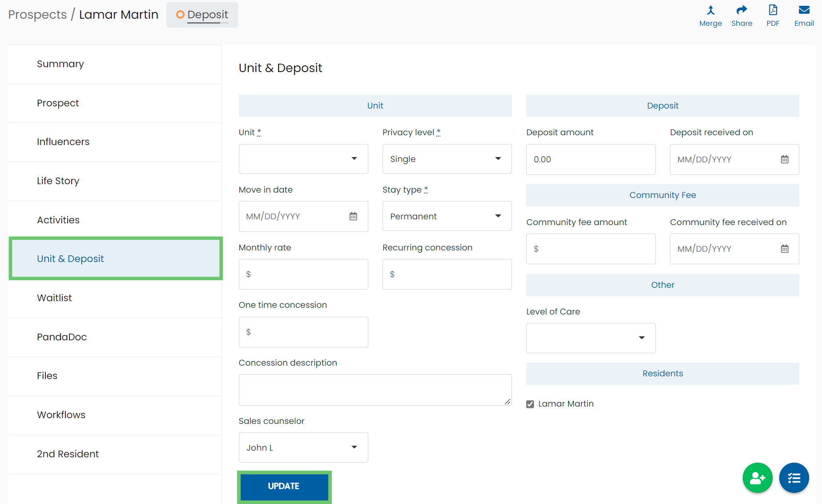This screenshot has width=822, height=504.
Task: Click the Unit section header bar
Action: pyautogui.click(x=375, y=106)
